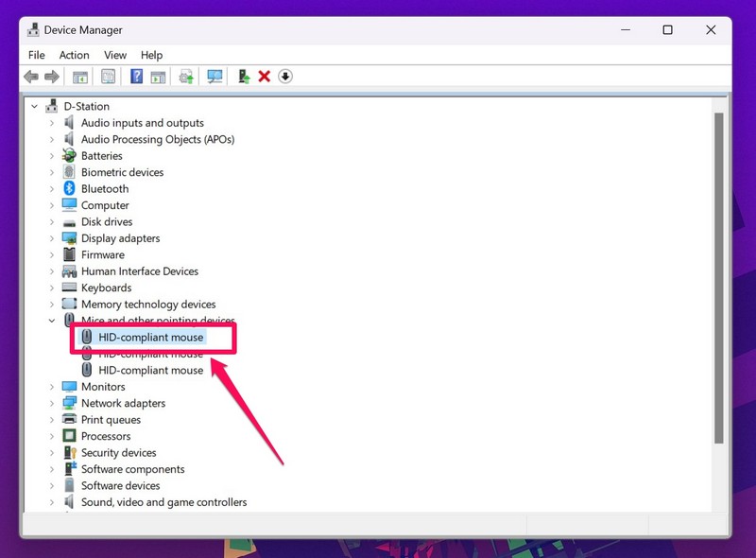Collapse the Mice and other pointing devices node
This screenshot has width=756, height=558.
point(52,321)
